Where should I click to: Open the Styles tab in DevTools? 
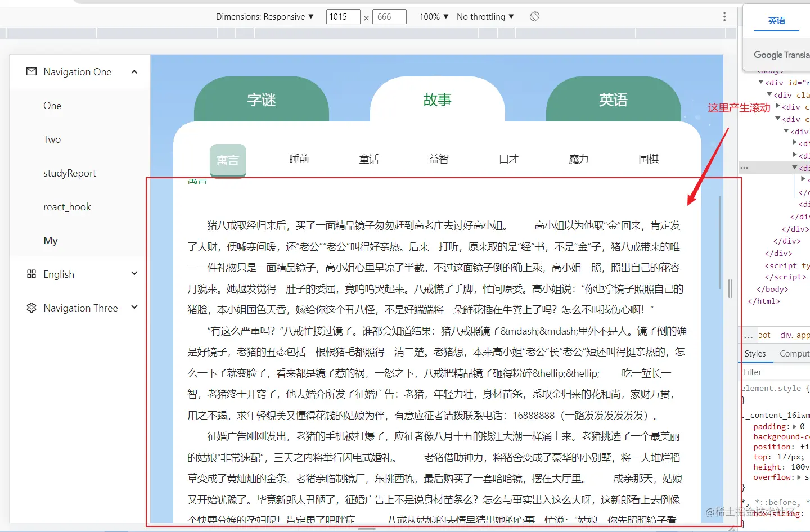coord(755,353)
